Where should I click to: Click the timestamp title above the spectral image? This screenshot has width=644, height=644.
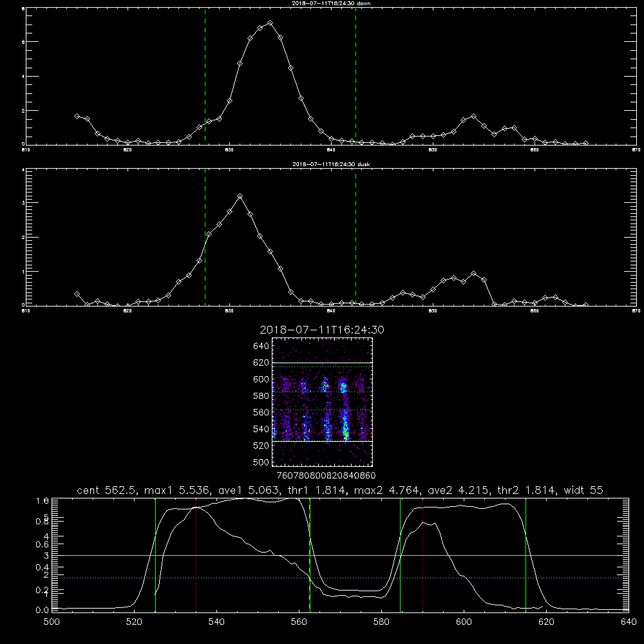[x=322, y=330]
